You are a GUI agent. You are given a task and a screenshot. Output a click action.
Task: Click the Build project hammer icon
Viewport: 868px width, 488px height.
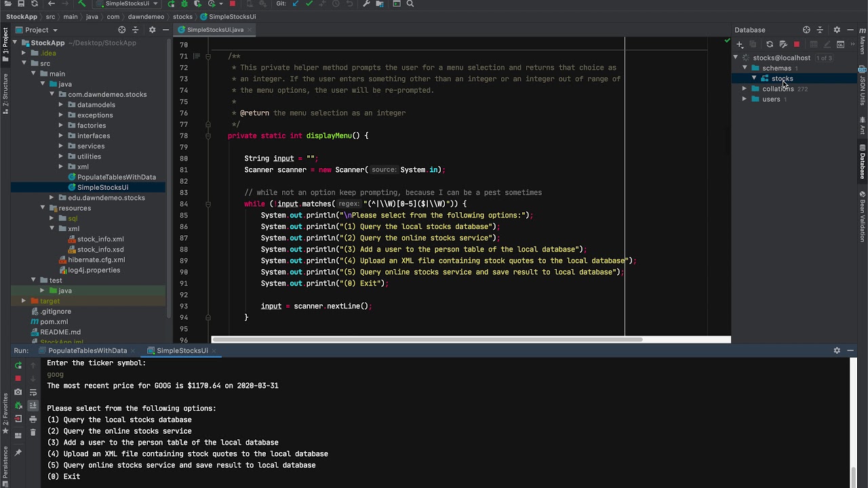81,3
